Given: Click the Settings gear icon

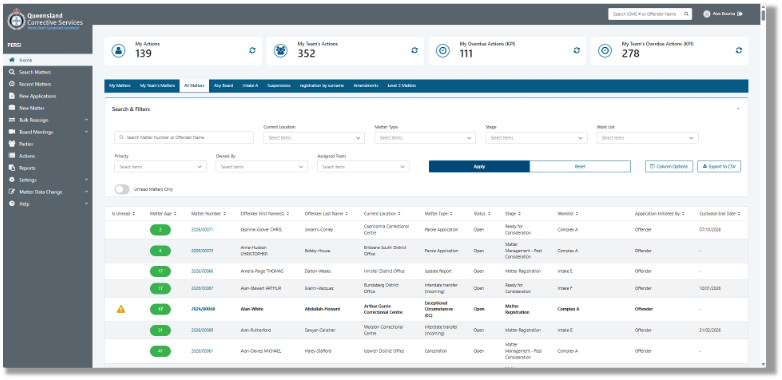Looking at the screenshot, I should [x=11, y=180].
